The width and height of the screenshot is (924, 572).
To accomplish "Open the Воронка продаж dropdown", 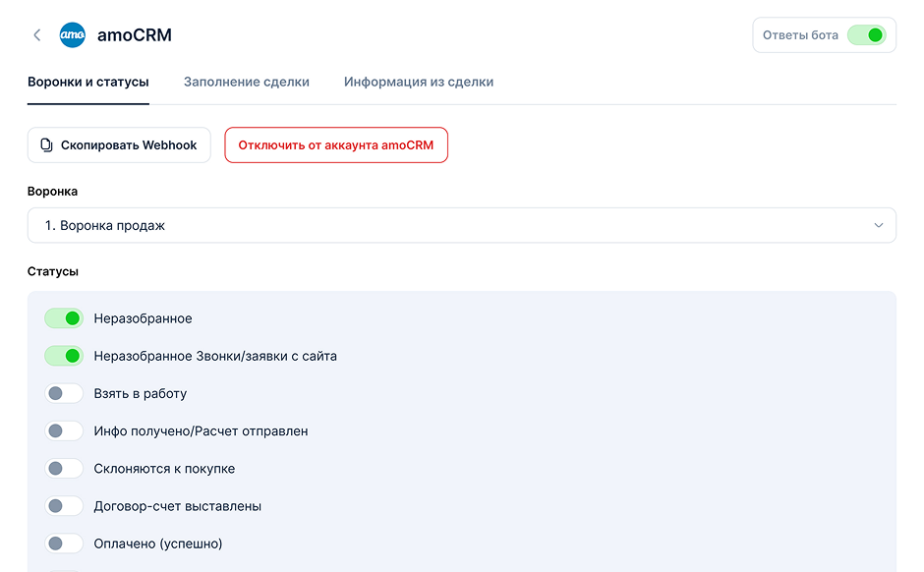I will coord(461,225).
